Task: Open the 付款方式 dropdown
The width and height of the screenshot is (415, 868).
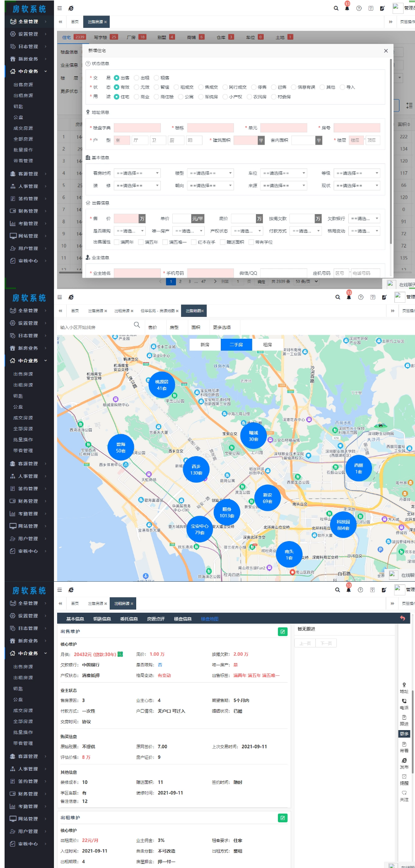Action: (306, 231)
